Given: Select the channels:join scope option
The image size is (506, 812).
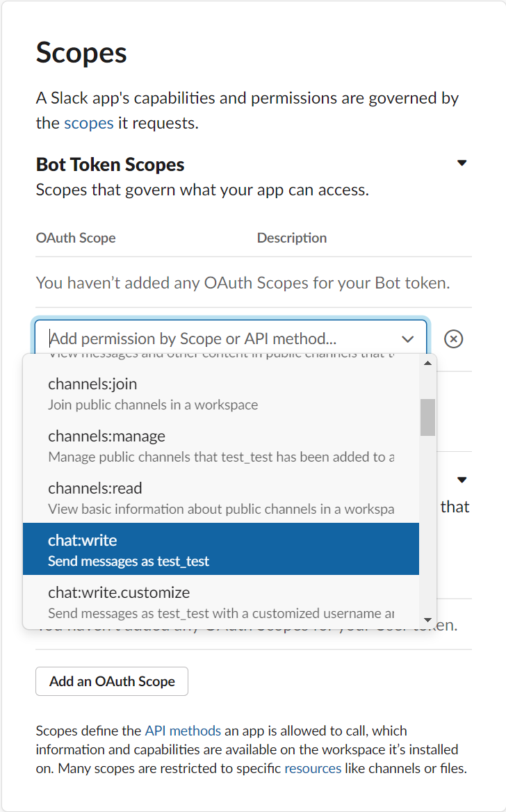Looking at the screenshot, I should (220, 393).
